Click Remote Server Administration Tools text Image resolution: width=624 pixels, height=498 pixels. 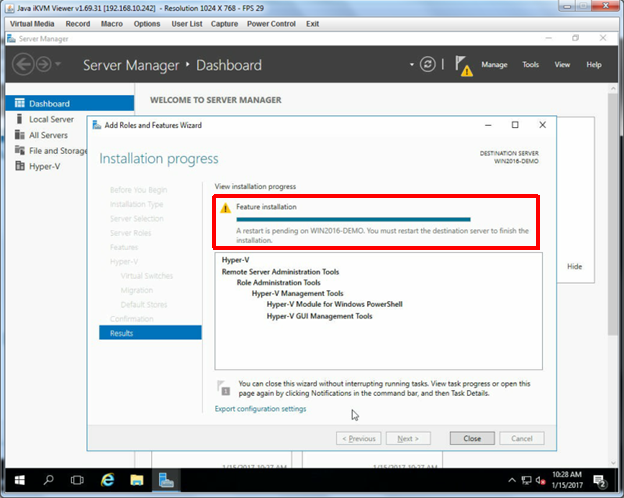pyautogui.click(x=280, y=271)
